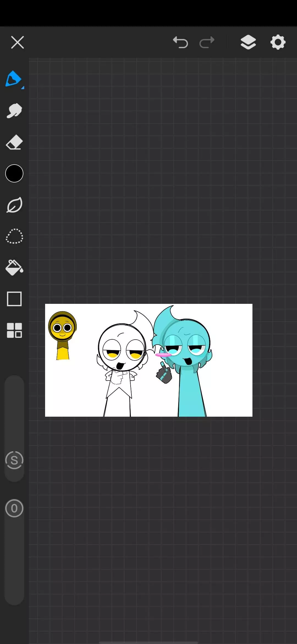Open the leaf-shaped Material tool
This screenshot has width=297, height=644.
(x=14, y=205)
